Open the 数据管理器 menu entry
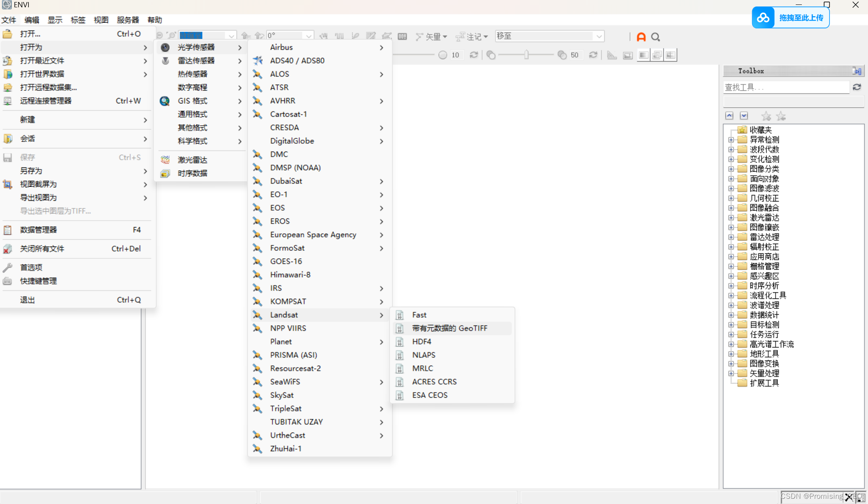The width and height of the screenshot is (868, 504). 39,229
